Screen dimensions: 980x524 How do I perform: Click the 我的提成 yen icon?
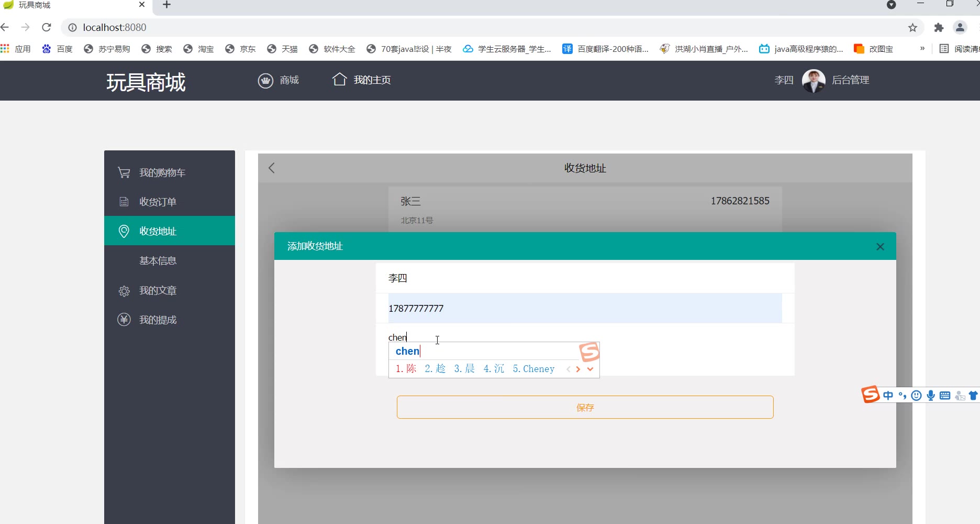click(124, 320)
